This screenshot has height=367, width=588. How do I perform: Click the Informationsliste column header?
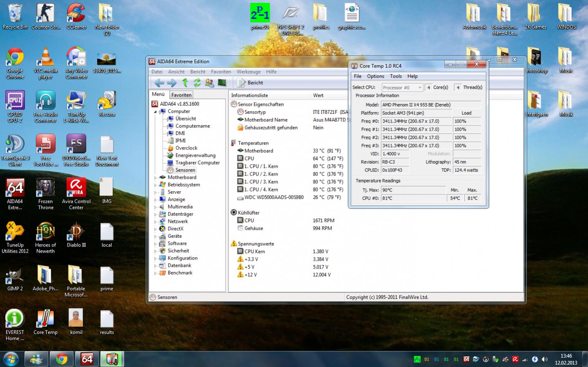tap(270, 95)
